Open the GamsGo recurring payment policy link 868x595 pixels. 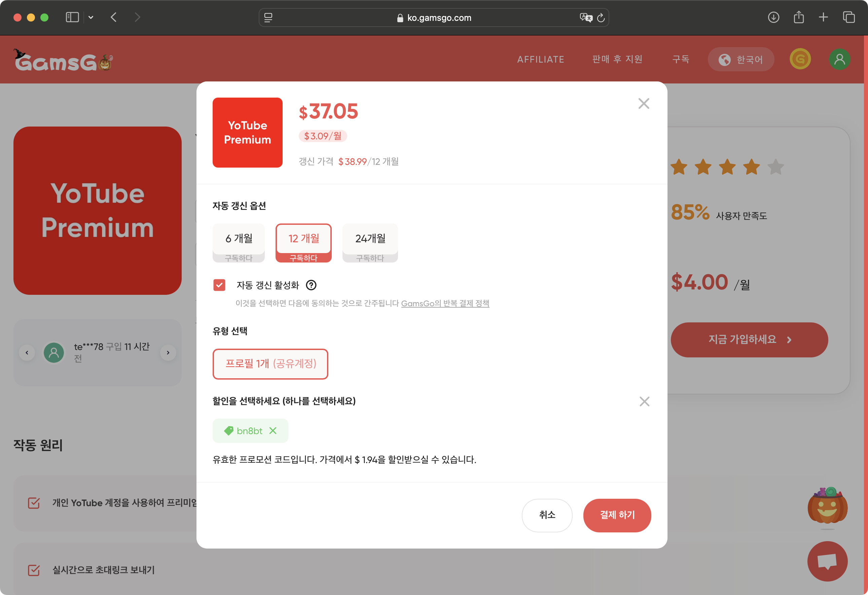click(x=445, y=303)
